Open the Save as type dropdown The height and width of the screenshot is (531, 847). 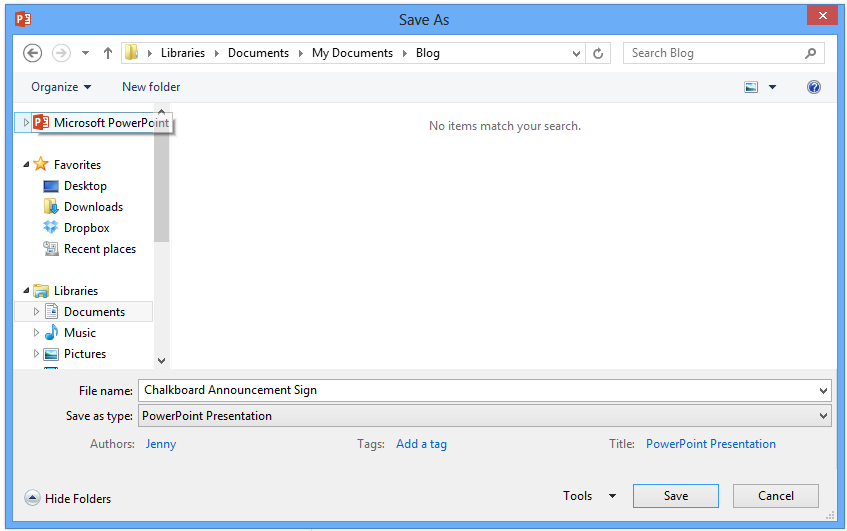click(x=485, y=416)
